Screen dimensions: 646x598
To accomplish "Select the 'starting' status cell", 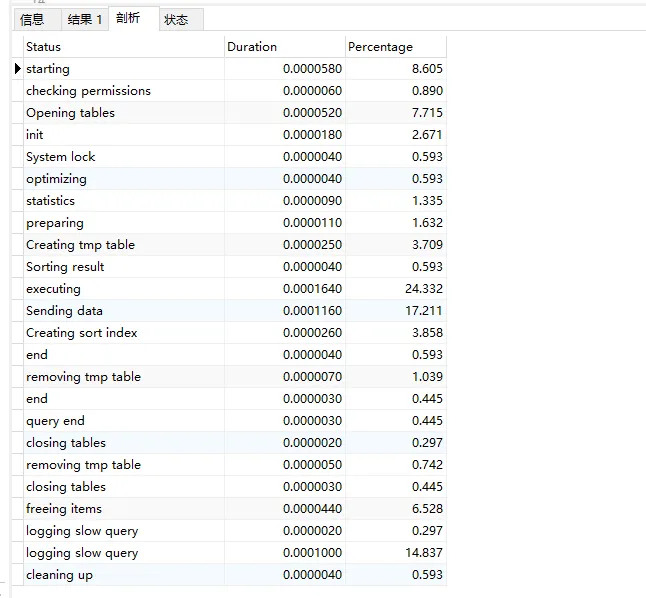I will (124, 68).
